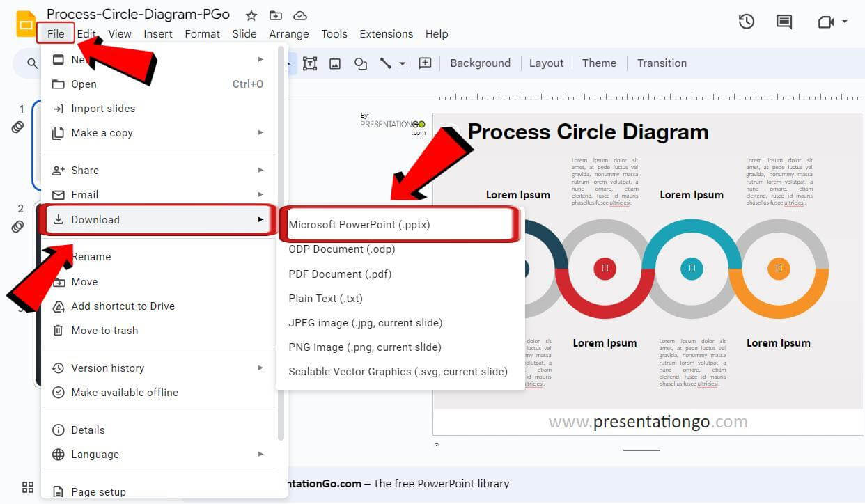Open the Extensions menu
This screenshot has width=865, height=504.
[x=386, y=33]
